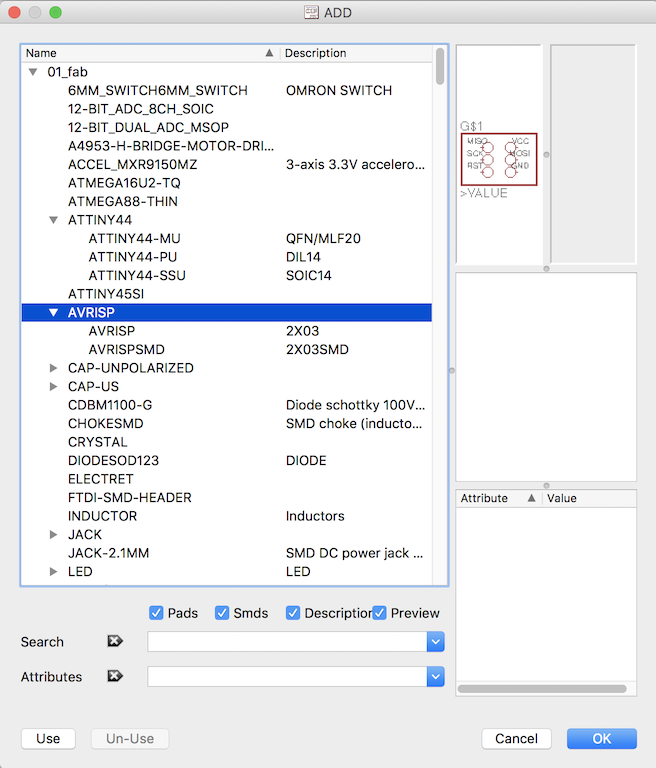Clear the Attributes field using its icon
Screen dimensions: 656x768
115,676
